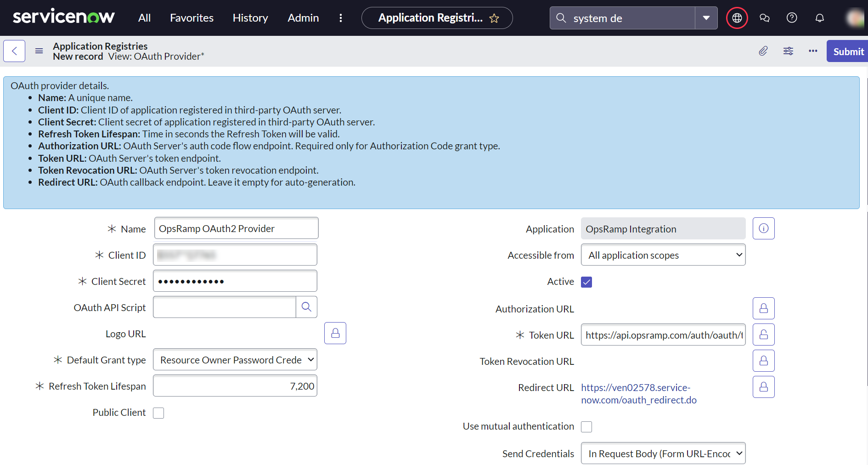Click the Token URL lock icon
Screen dimensions: 868x465
[x=764, y=335]
